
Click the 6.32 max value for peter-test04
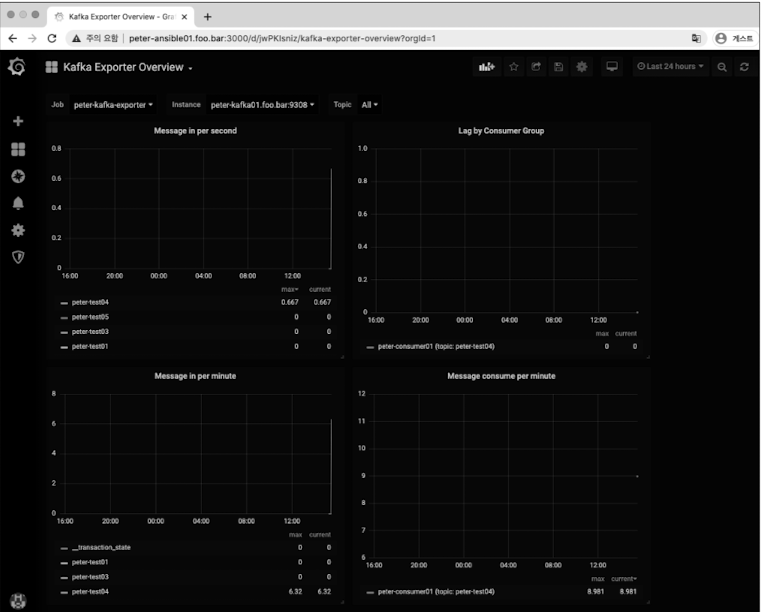tap(295, 592)
